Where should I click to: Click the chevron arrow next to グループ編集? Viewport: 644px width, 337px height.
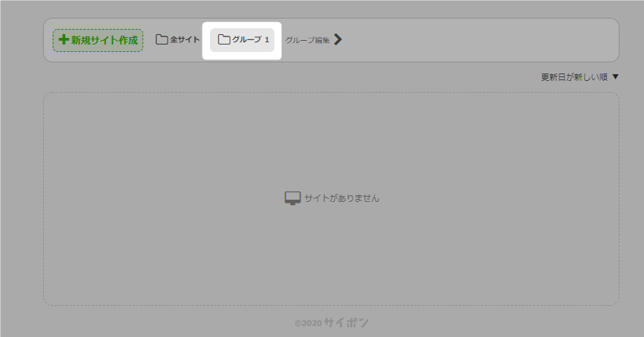(338, 39)
